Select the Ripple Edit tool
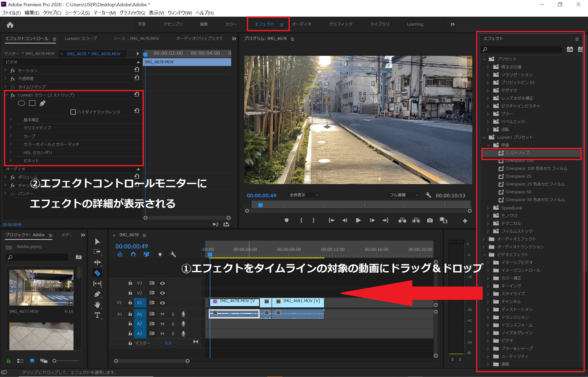 (x=97, y=262)
